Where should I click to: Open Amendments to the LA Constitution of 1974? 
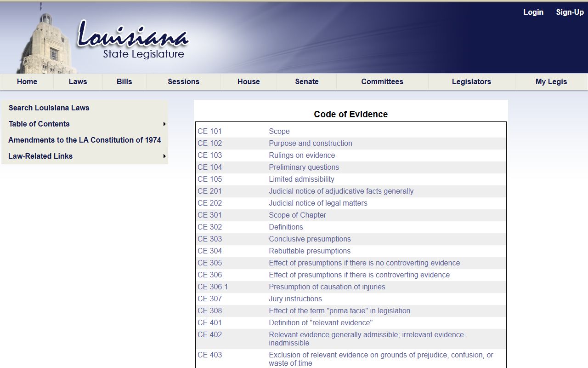pyautogui.click(x=85, y=140)
